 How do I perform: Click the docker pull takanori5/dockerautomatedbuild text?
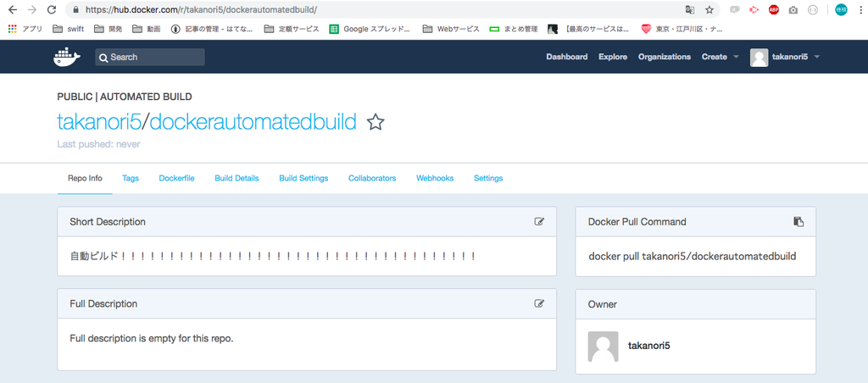[x=692, y=256]
